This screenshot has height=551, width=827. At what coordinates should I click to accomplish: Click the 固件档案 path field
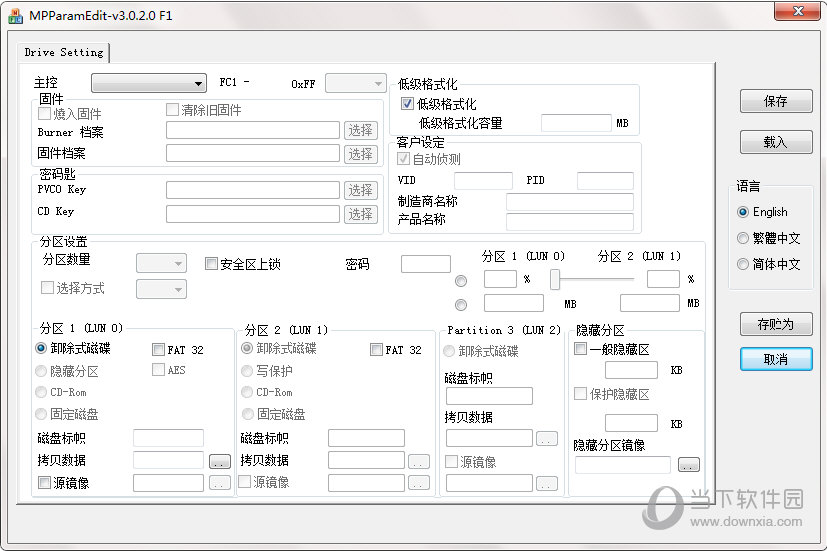(253, 153)
